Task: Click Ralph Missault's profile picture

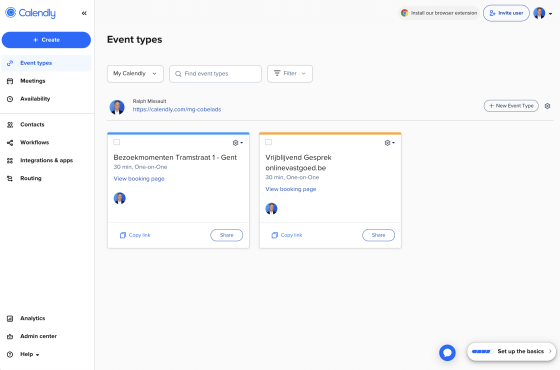Action: click(x=117, y=107)
